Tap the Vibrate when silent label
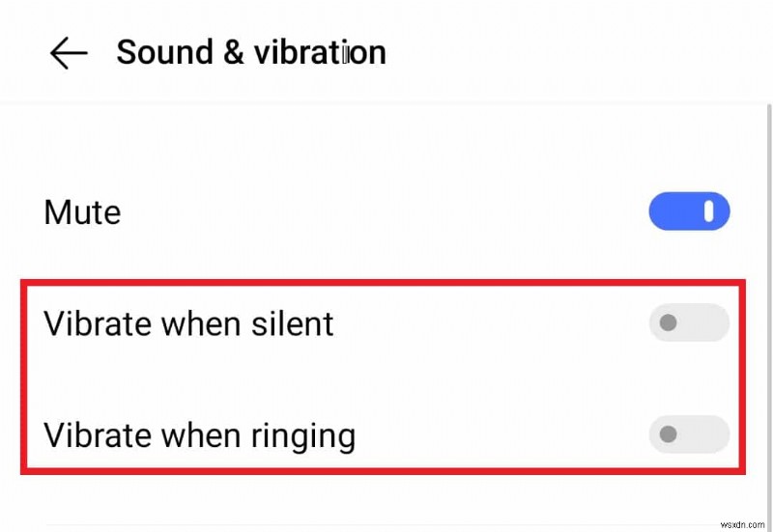The width and height of the screenshot is (773, 532). click(x=189, y=323)
